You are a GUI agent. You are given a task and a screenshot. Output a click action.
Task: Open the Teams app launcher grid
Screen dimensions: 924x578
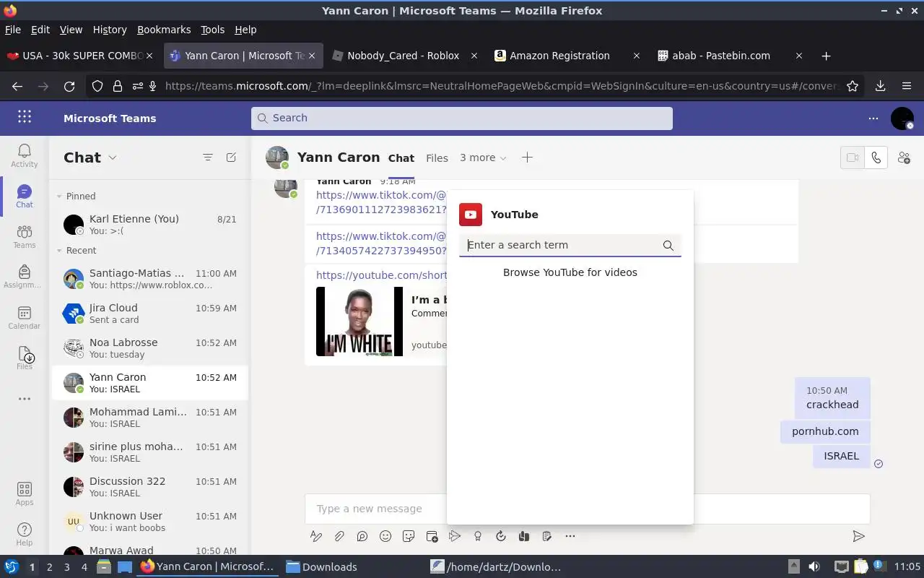24,117
